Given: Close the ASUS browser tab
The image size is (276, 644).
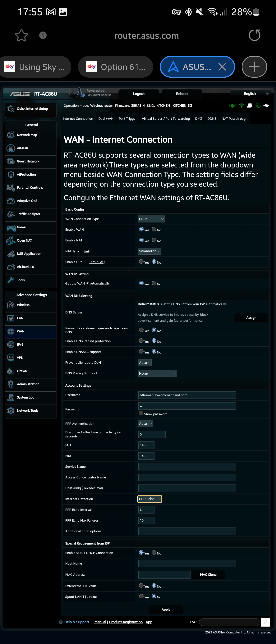Looking at the screenshot, I should pos(222,67).
